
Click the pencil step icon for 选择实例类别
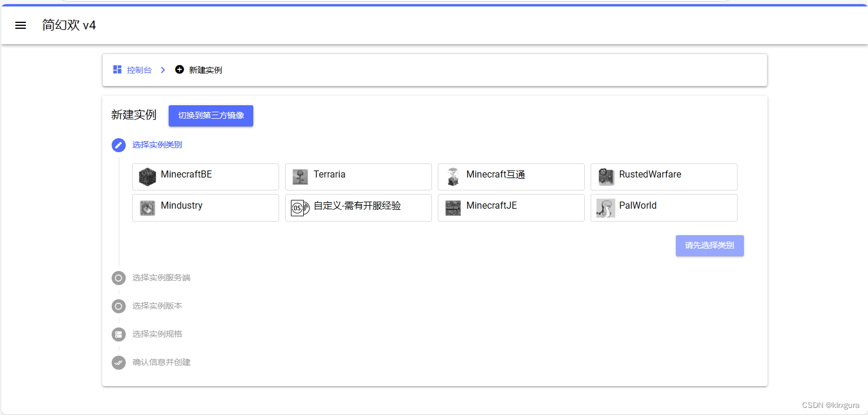(x=119, y=145)
